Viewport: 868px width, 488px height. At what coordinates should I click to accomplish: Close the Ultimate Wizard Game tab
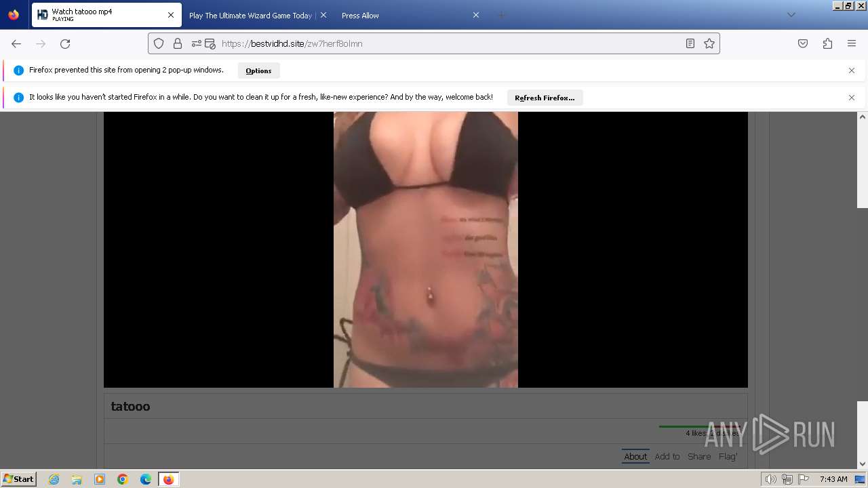coord(323,15)
